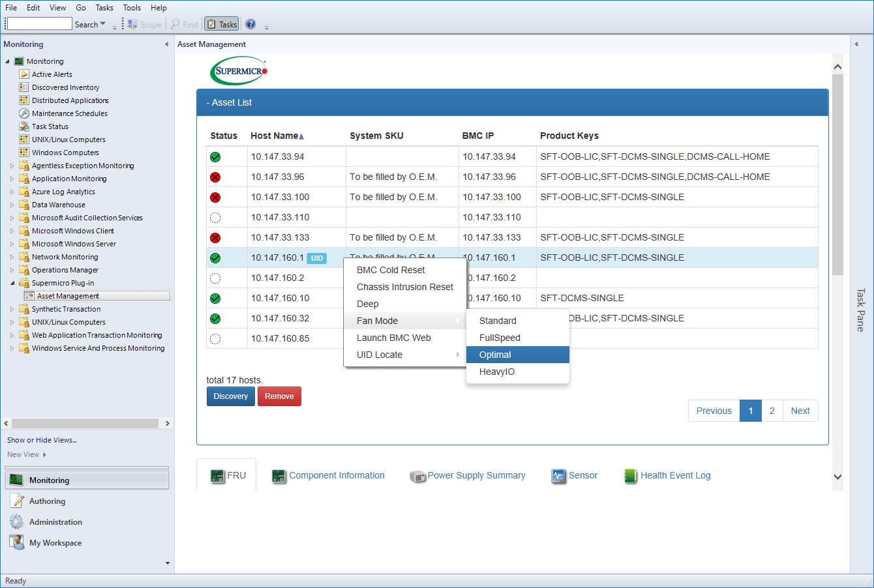Click the Sensor tab icon
Viewport: 874px width, 588px height.
558,476
